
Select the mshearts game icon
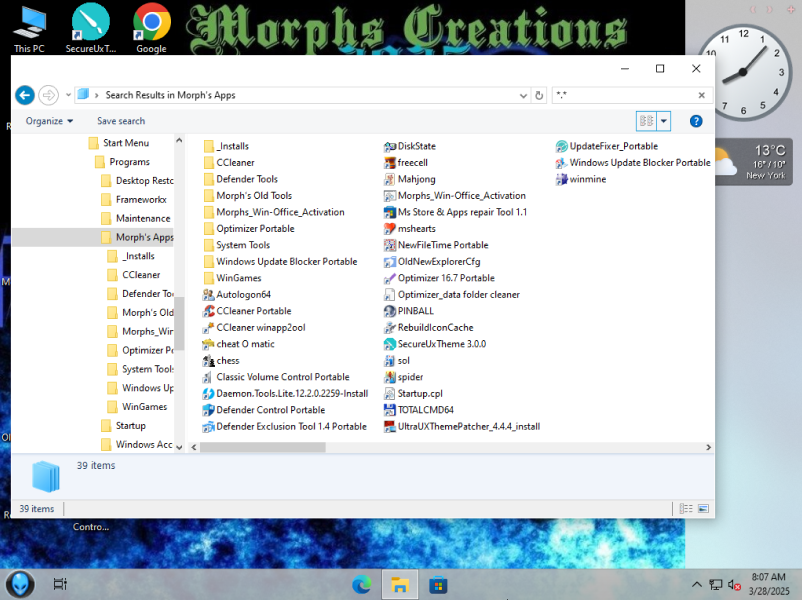tap(390, 229)
